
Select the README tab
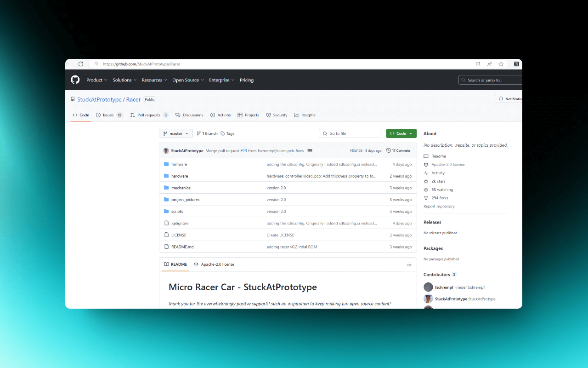(x=175, y=264)
